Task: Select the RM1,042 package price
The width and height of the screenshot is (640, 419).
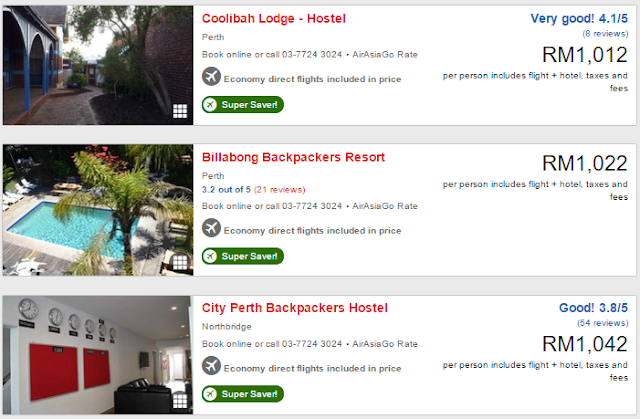Action: 584,344
